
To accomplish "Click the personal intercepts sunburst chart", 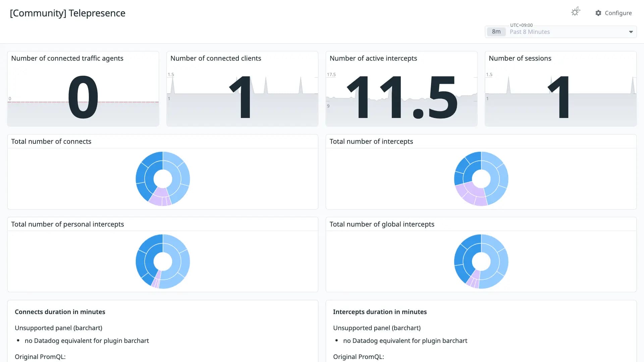I will pos(163,261).
